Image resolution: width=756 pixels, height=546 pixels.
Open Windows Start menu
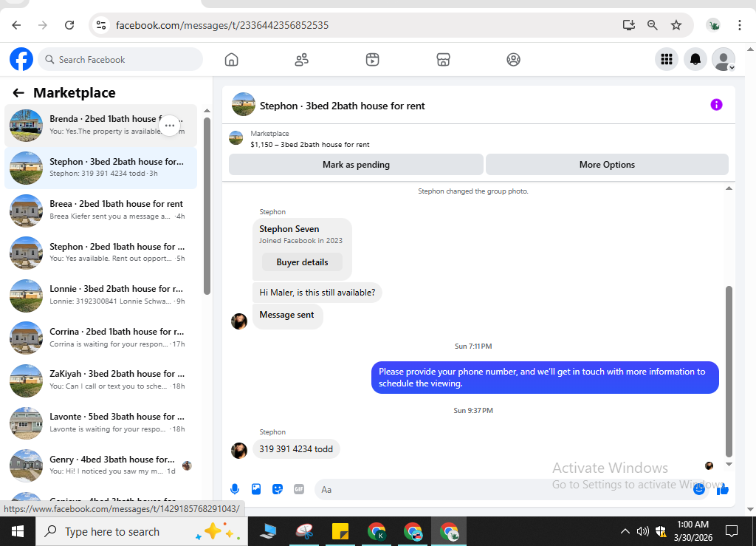(x=18, y=531)
